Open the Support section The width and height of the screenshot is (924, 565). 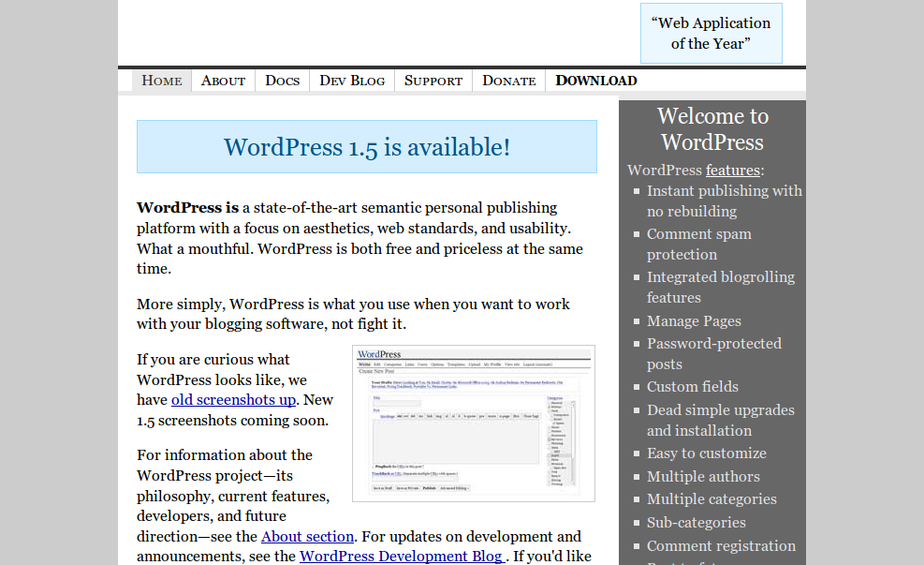433,81
